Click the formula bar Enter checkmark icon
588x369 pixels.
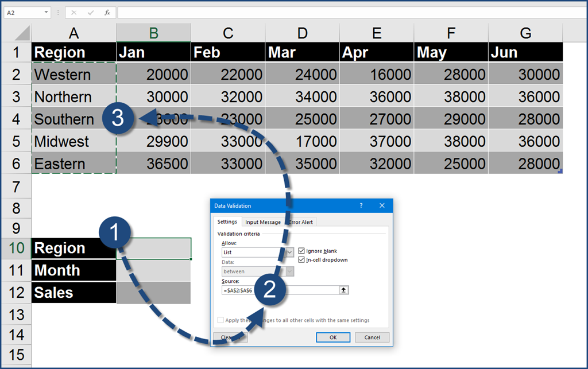(x=90, y=12)
